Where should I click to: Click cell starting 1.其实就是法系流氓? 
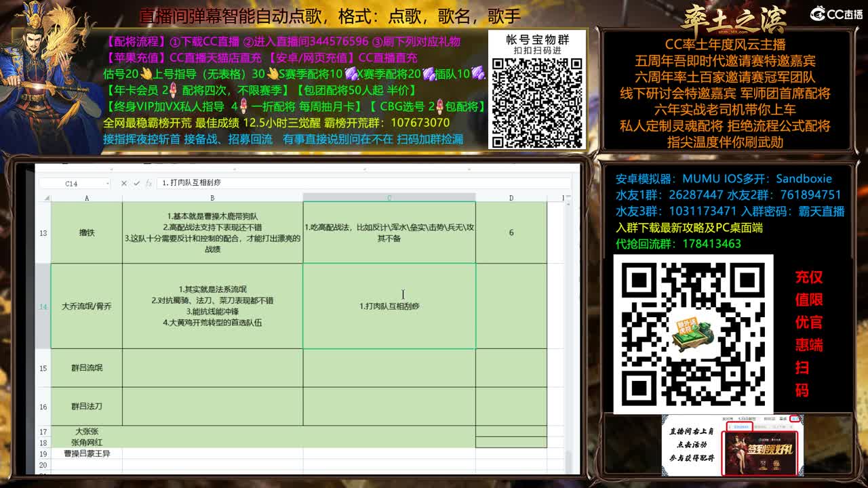pyautogui.click(x=212, y=306)
